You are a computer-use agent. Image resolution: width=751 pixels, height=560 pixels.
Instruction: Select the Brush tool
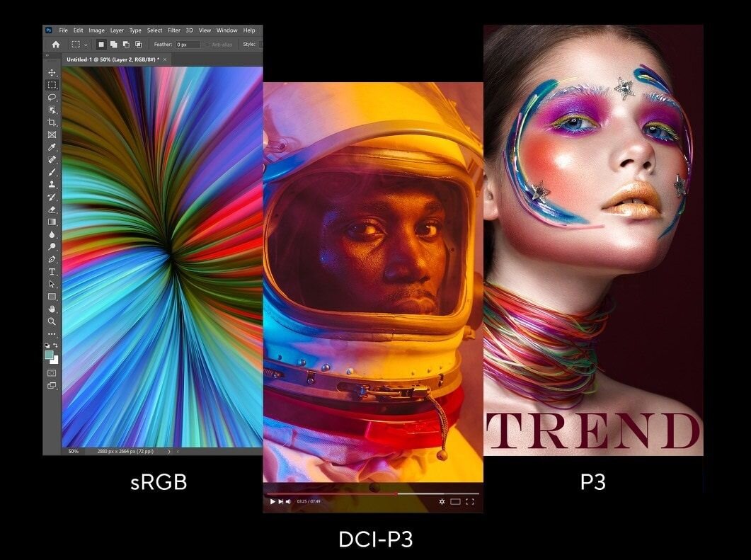coord(52,172)
